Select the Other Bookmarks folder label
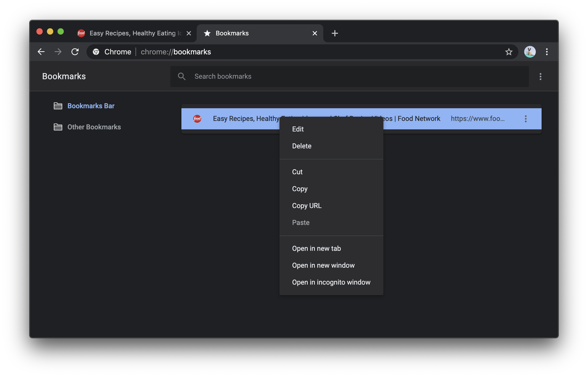The width and height of the screenshot is (588, 377). point(94,127)
